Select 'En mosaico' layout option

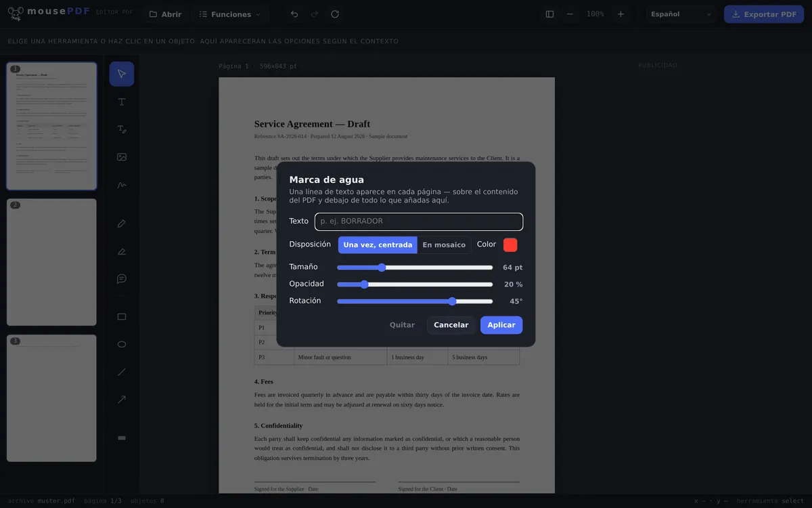444,245
